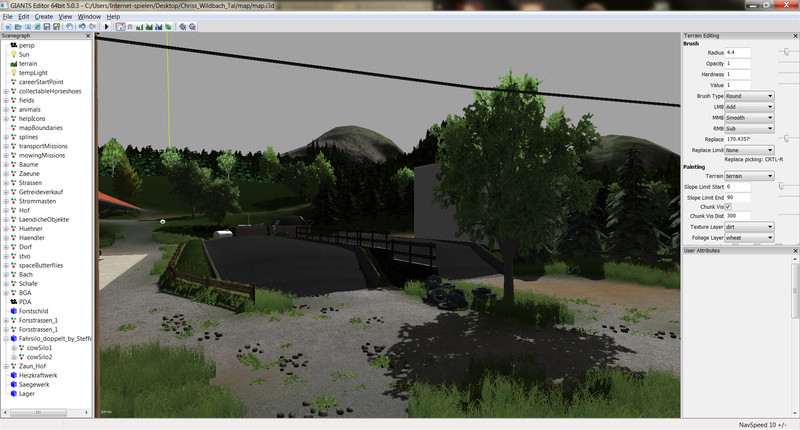Click the Chunk Vis Dist input field

pos(737,216)
